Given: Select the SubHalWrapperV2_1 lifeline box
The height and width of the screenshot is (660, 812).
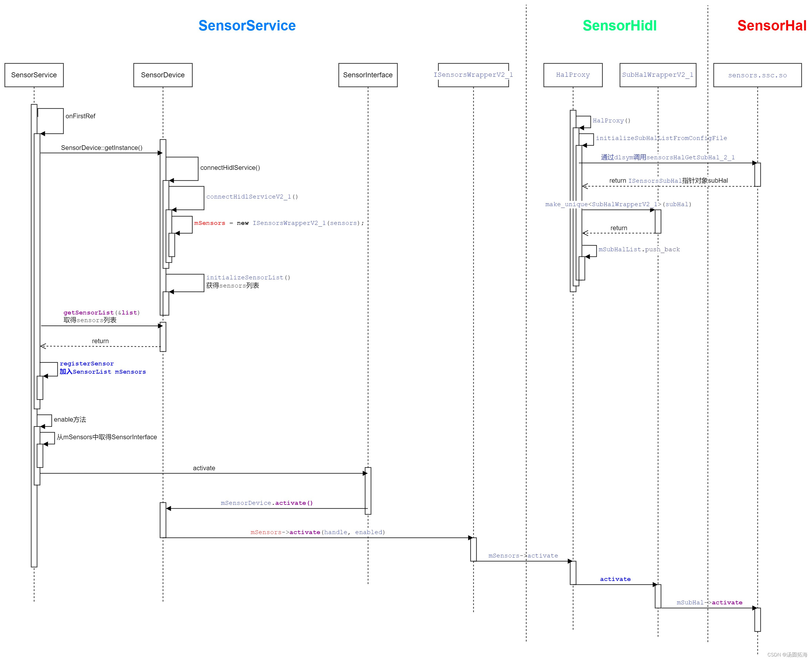Looking at the screenshot, I should click(x=657, y=74).
